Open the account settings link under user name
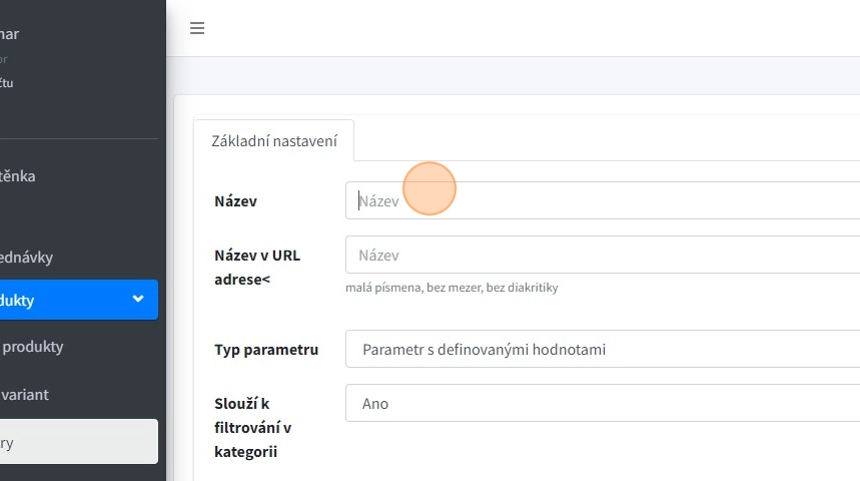Image resolution: width=860 pixels, height=481 pixels. point(6,83)
